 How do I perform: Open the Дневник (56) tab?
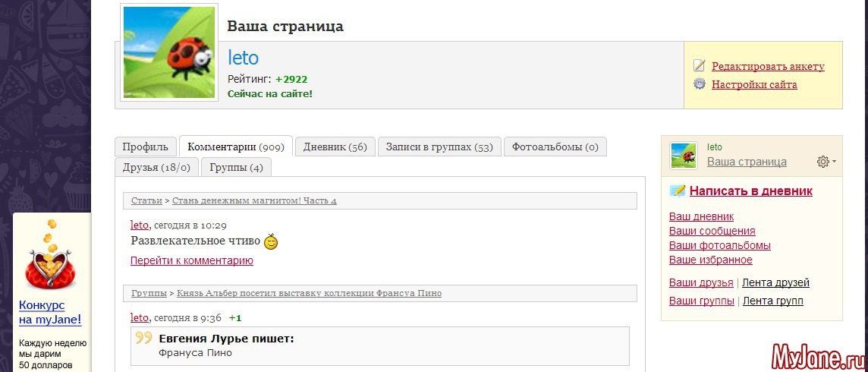pyautogui.click(x=335, y=147)
